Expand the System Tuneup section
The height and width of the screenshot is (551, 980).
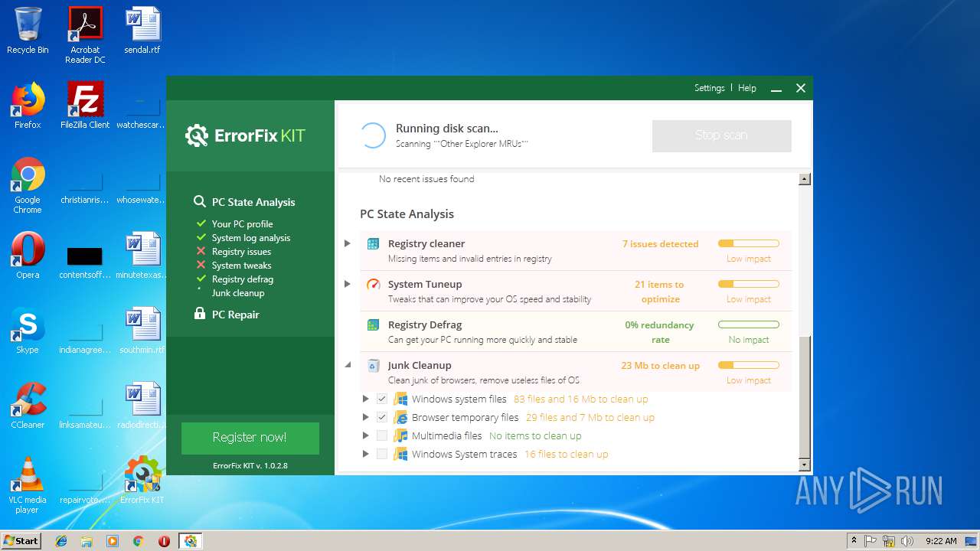(348, 284)
